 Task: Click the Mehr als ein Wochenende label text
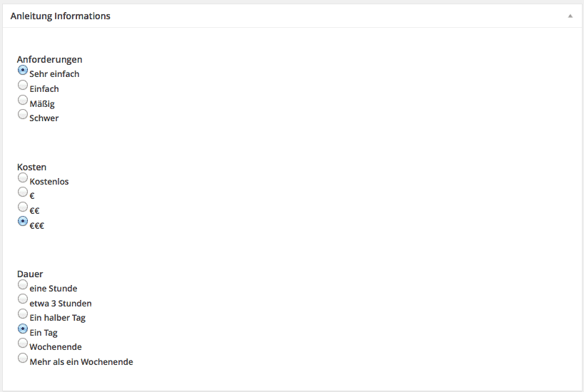[x=81, y=362]
